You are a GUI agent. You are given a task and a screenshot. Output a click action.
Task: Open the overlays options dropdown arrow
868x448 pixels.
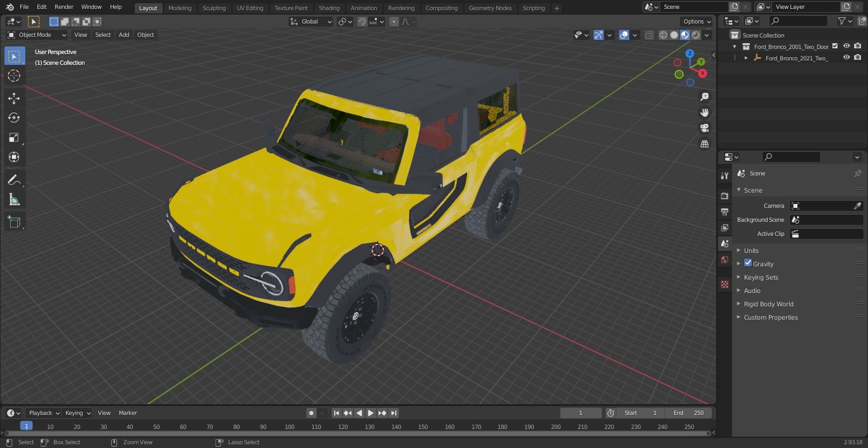point(634,35)
